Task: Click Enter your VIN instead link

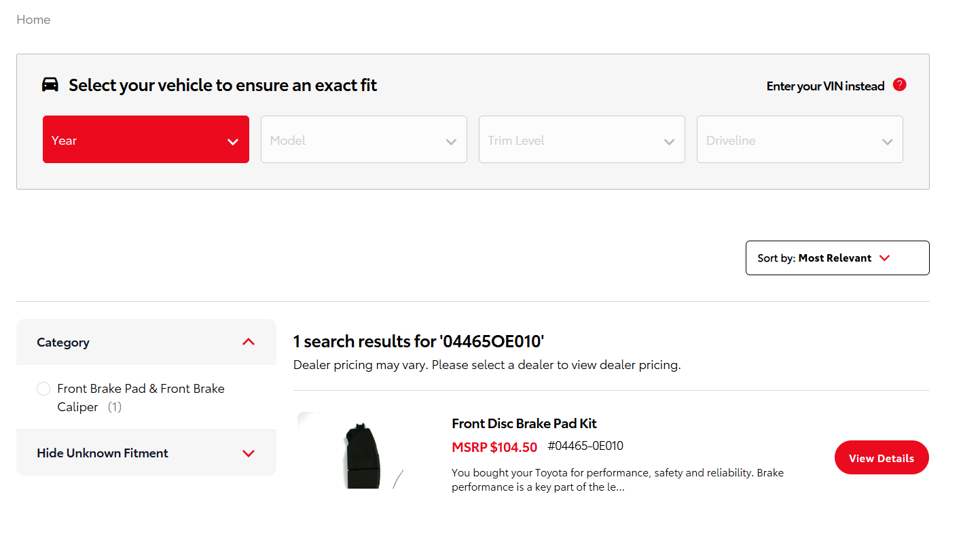Action: 825,86
